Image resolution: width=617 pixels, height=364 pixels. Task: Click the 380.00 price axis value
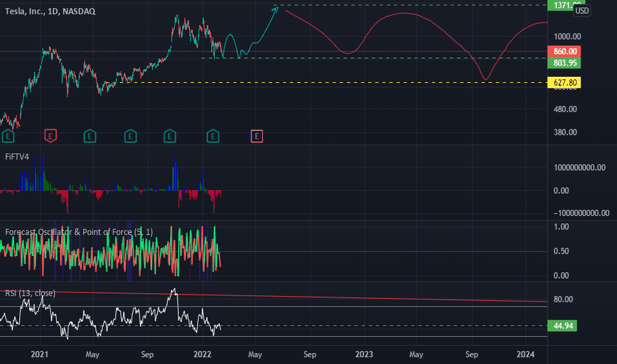coord(565,132)
